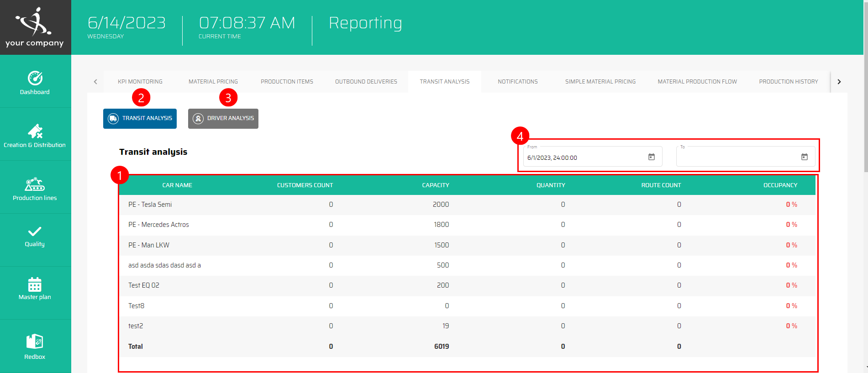Click the Creation & Distribution icon
The height and width of the screenshot is (373, 868).
coord(35,131)
